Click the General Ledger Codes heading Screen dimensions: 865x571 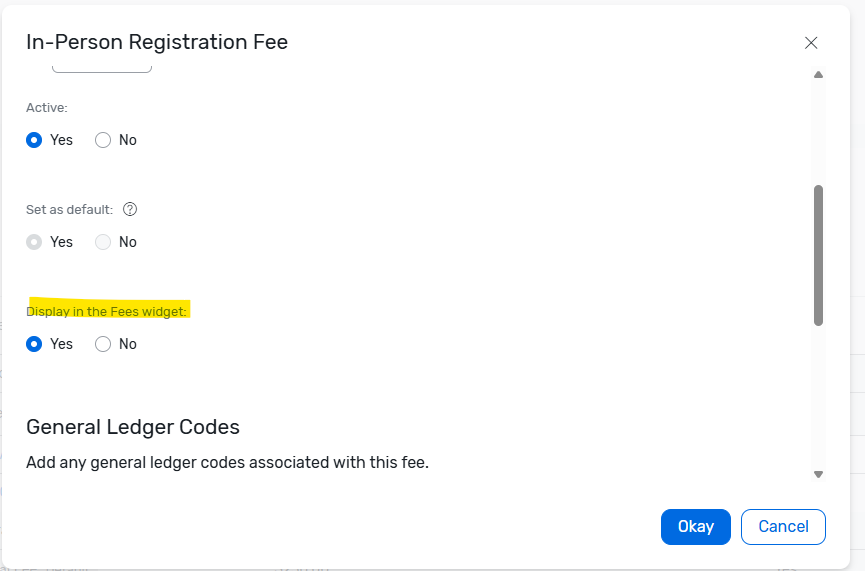point(133,427)
